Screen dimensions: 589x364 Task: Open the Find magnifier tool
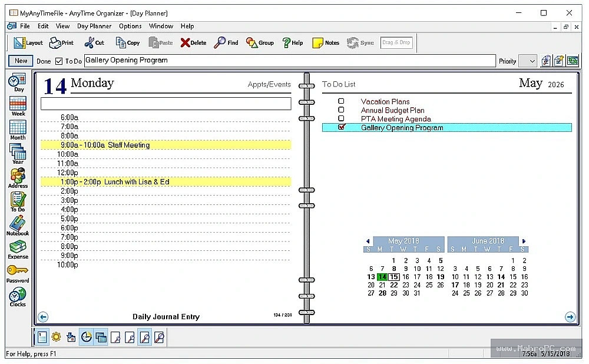pos(226,43)
